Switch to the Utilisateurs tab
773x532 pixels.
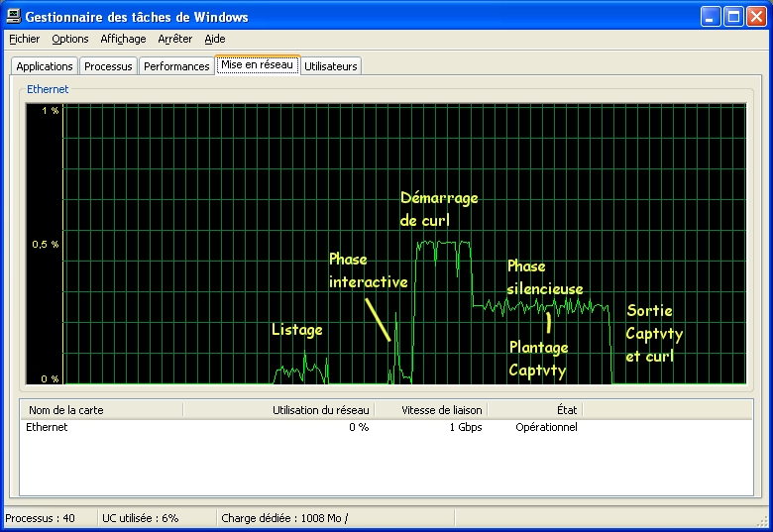tap(331, 66)
